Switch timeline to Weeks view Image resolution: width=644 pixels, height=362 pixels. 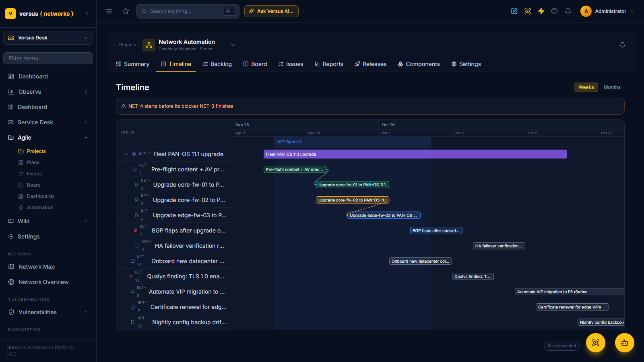pyautogui.click(x=586, y=87)
